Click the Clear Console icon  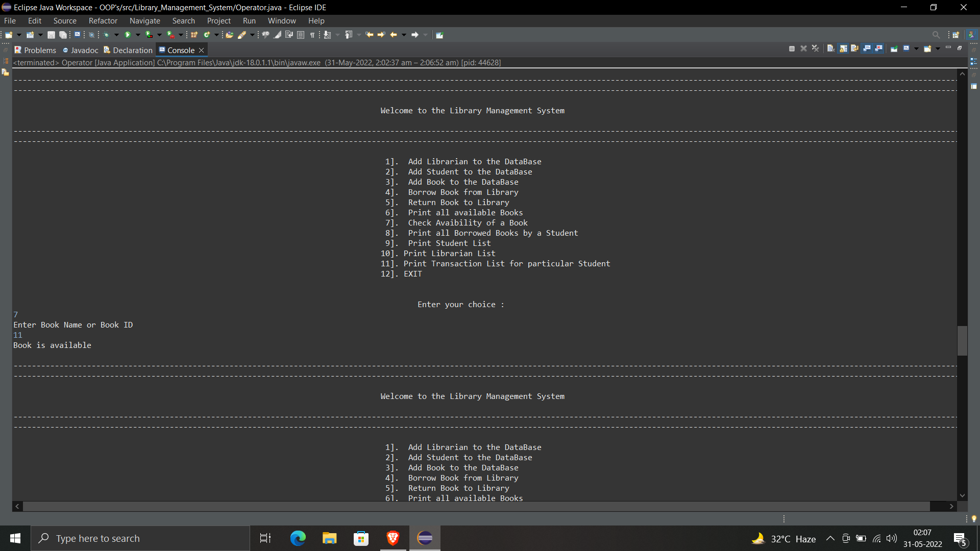(x=831, y=48)
